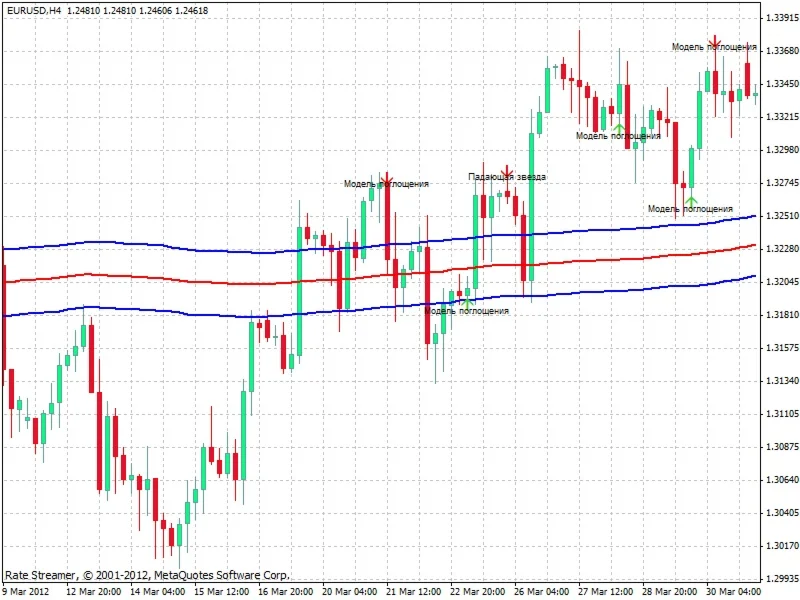Click the 1.29935 price axis label

point(782,579)
